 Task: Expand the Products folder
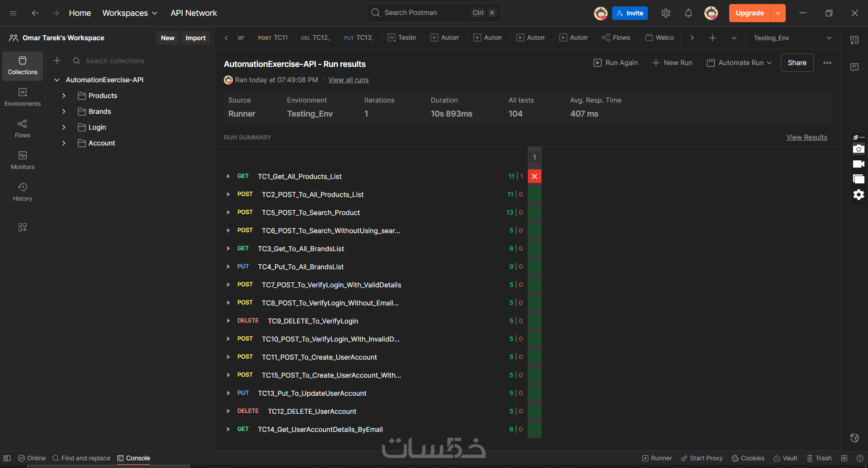click(64, 96)
